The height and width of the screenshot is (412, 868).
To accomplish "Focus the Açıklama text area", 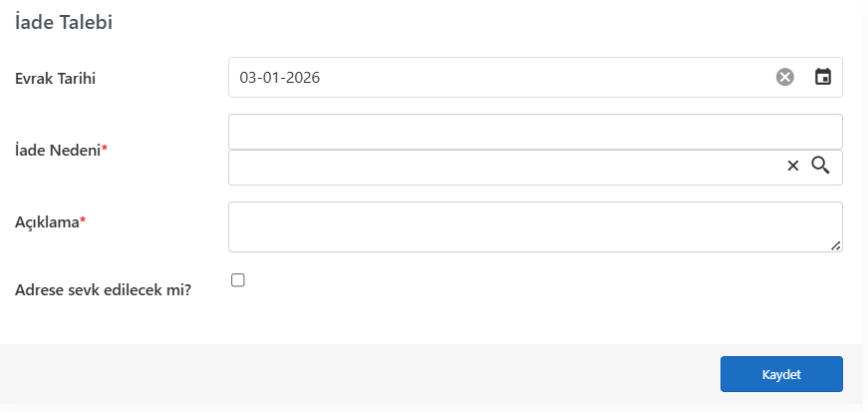I will [x=535, y=226].
